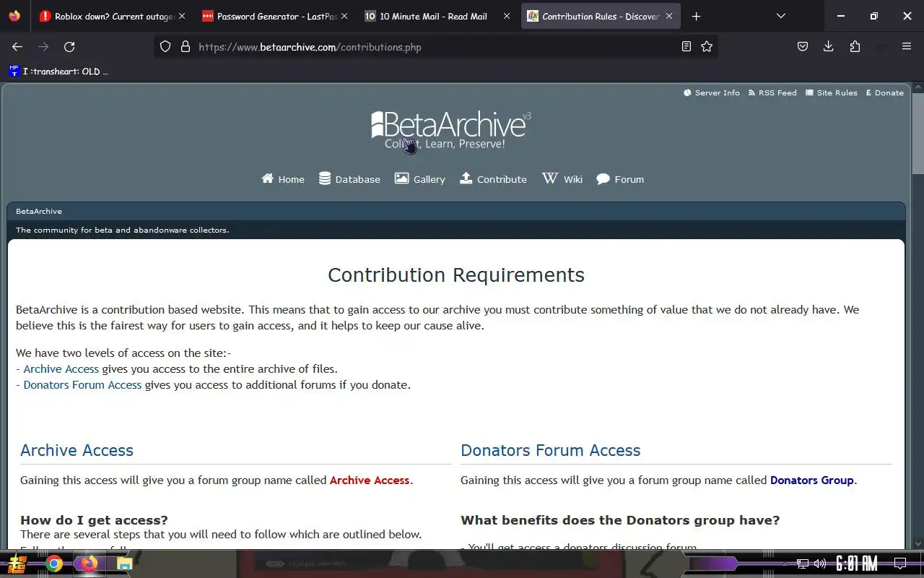924x578 pixels.
Task: Click the red Archive Access group name
Action: [370, 480]
